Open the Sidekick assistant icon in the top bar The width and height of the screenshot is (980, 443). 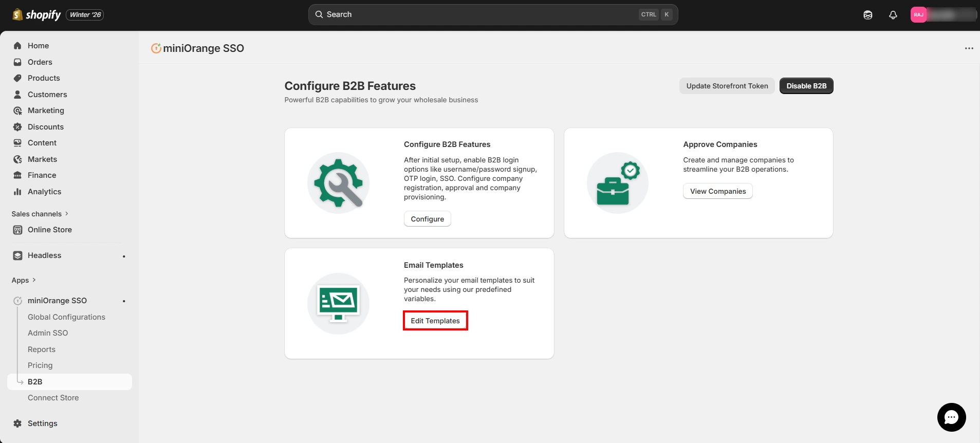867,15
